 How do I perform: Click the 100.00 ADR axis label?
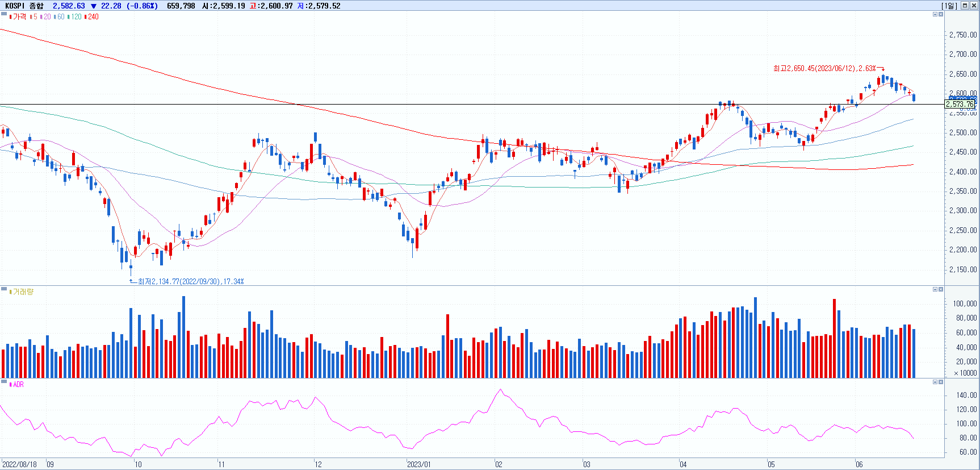pos(966,423)
